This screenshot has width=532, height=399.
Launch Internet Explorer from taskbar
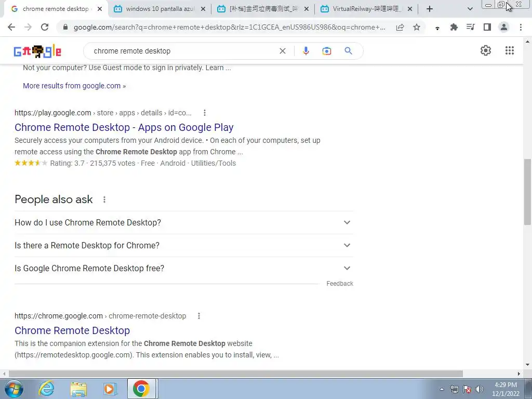[46, 389]
